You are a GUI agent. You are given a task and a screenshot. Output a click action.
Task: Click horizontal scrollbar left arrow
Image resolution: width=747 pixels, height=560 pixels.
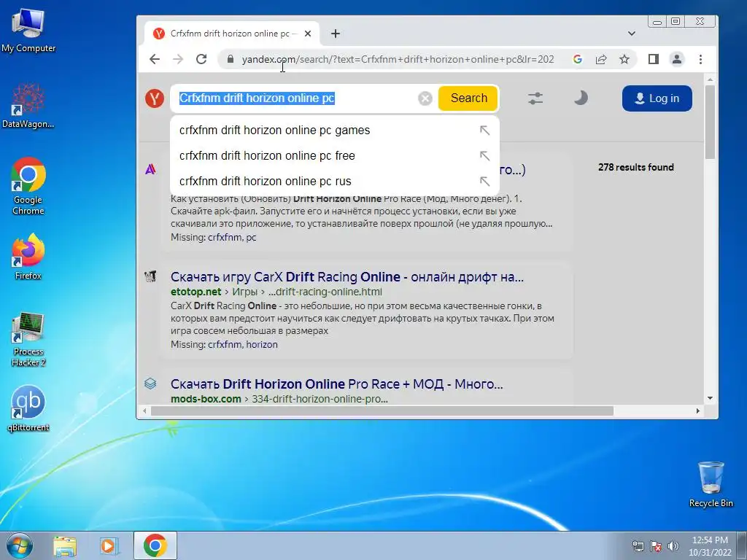pyautogui.click(x=145, y=411)
